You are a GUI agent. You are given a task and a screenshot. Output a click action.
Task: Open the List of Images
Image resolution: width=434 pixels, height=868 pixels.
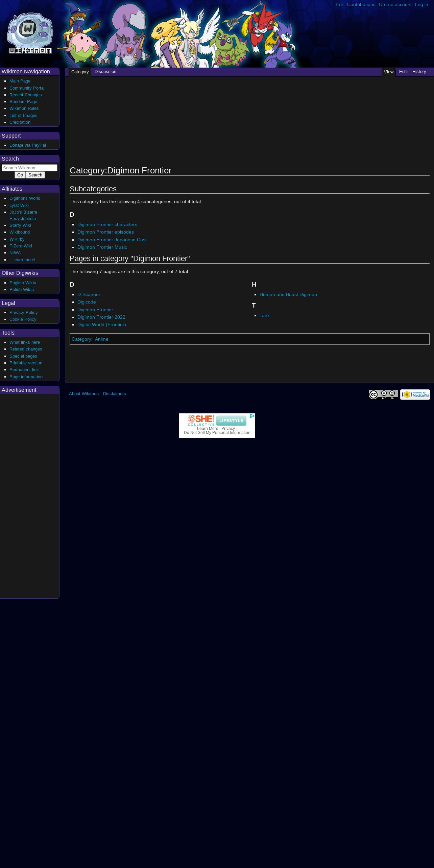pos(23,116)
